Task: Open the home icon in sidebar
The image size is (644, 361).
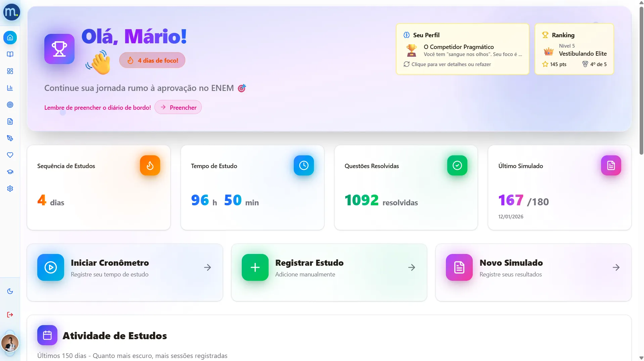Action: click(x=10, y=38)
